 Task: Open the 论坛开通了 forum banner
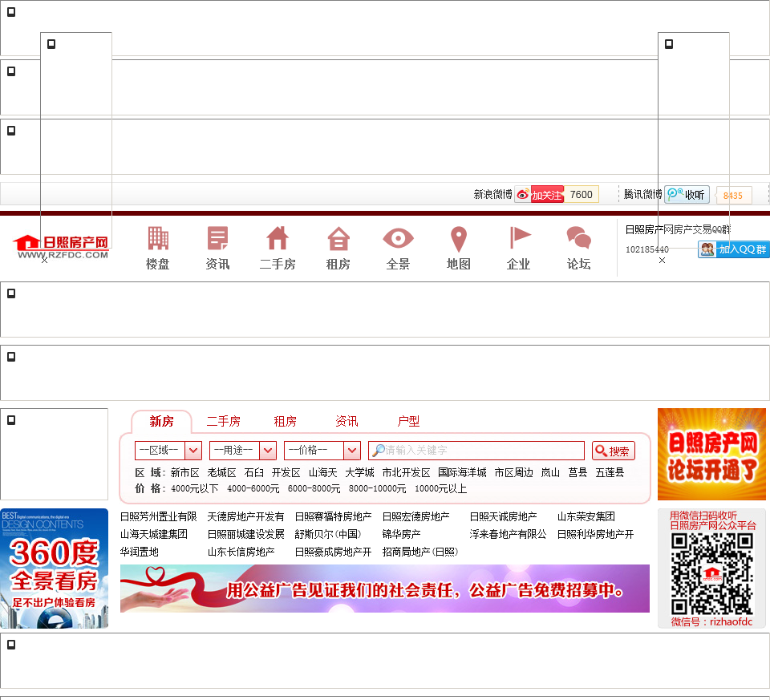(711, 455)
